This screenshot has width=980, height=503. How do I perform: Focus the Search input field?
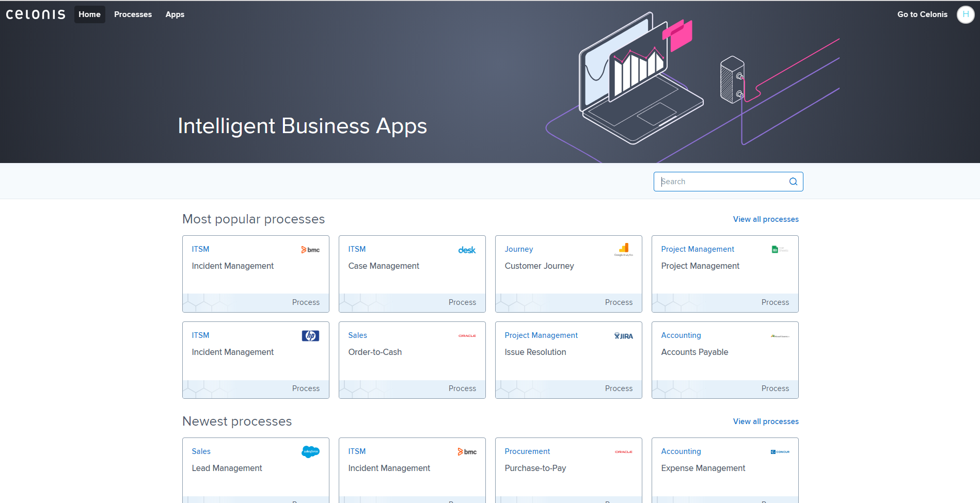728,182
